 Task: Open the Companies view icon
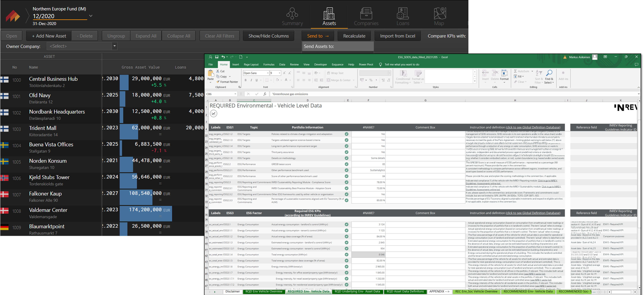point(366,14)
